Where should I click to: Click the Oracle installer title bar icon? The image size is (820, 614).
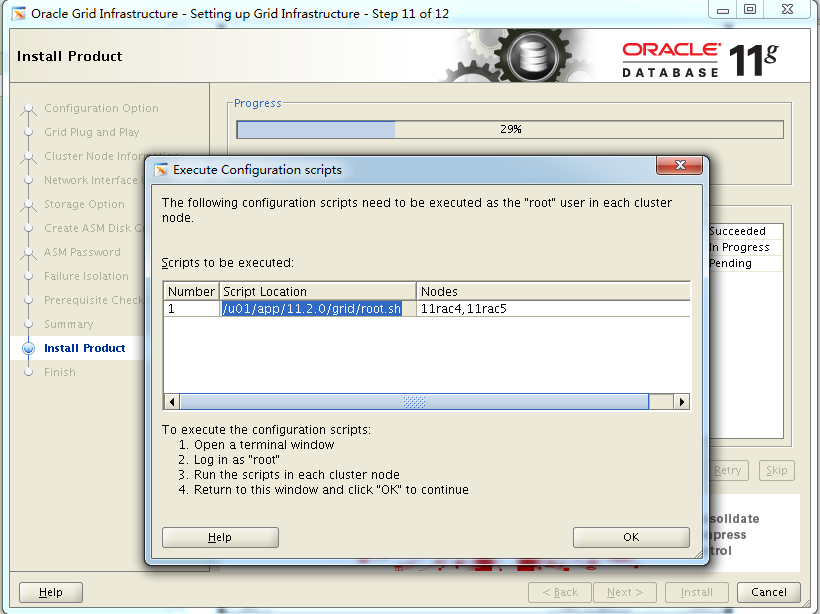pos(19,14)
